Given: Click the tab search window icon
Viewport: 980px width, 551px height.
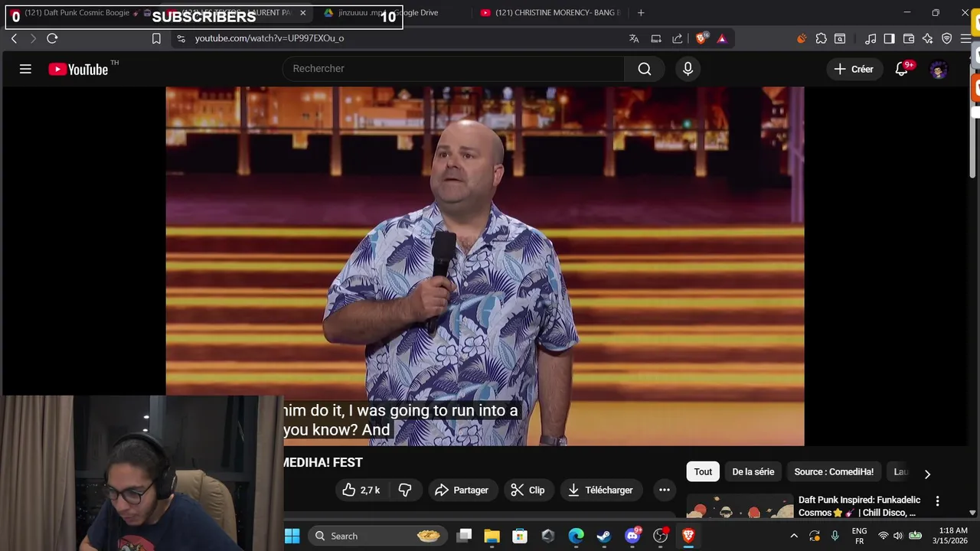Looking at the screenshot, I should 840,38.
